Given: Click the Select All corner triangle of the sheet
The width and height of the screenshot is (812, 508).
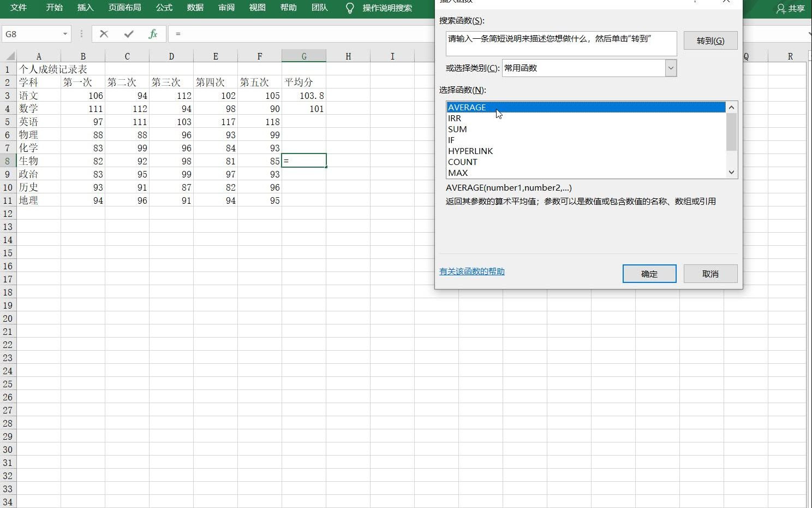Looking at the screenshot, I should tap(10, 56).
